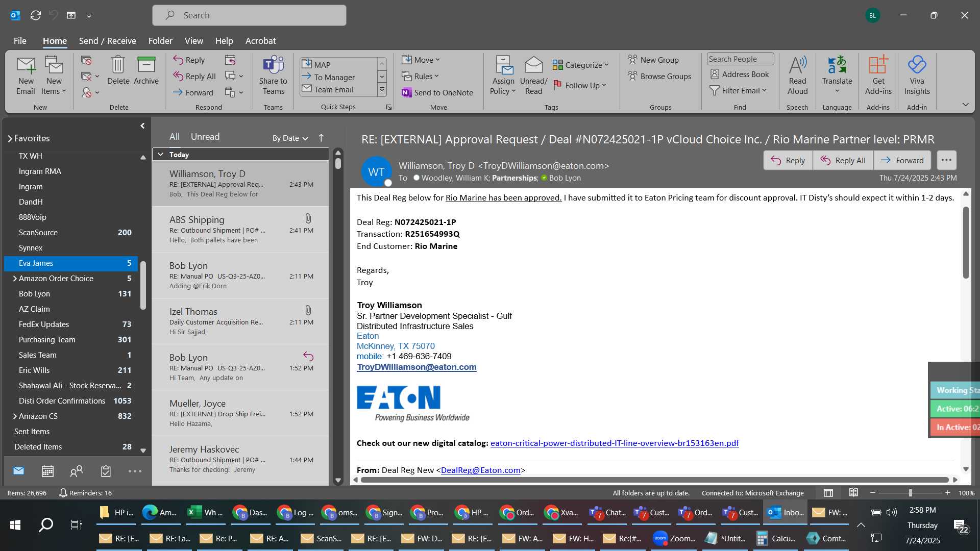
Task: Open Rules dropdown in ribbon
Action: point(420,76)
